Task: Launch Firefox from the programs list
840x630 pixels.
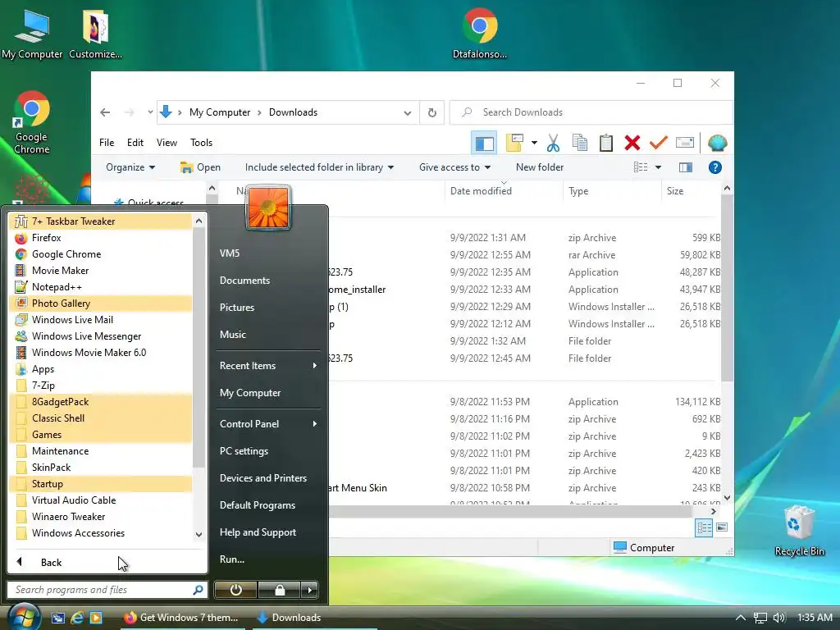Action: [101, 238]
